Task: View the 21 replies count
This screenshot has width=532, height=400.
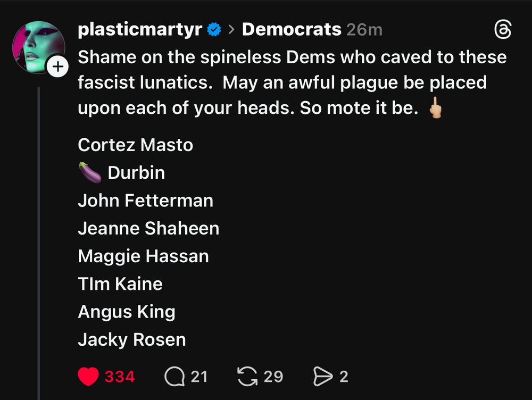Action: click(199, 377)
